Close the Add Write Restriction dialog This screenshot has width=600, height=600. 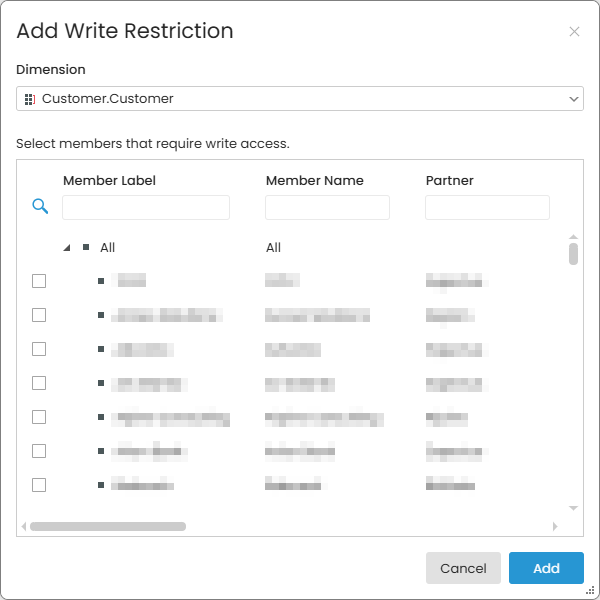pos(574,31)
